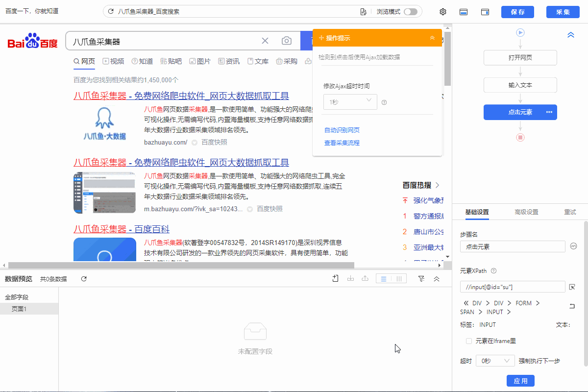Open the 超时 0秒 timeout dropdown

point(495,361)
